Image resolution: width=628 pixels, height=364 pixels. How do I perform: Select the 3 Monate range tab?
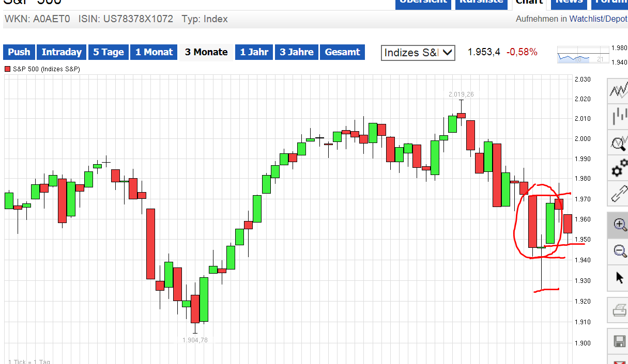click(206, 52)
